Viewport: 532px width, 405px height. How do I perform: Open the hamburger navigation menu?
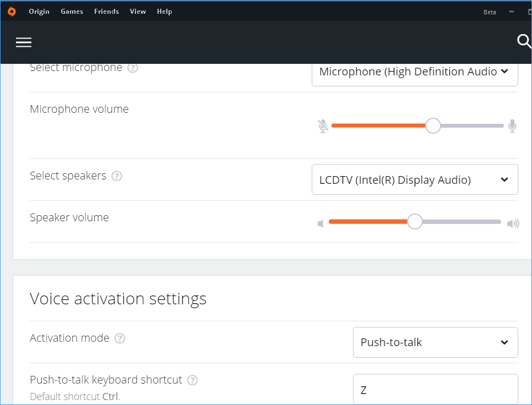coord(24,42)
